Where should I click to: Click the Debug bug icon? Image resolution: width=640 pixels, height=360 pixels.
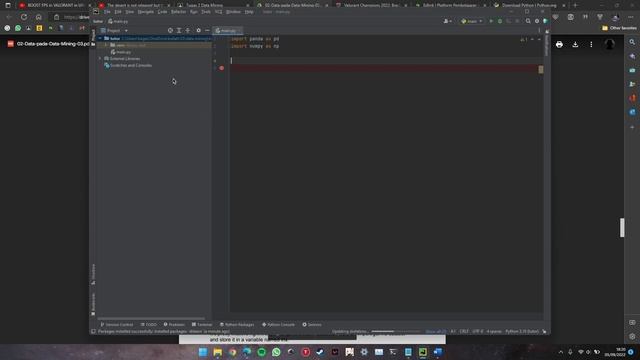500,21
